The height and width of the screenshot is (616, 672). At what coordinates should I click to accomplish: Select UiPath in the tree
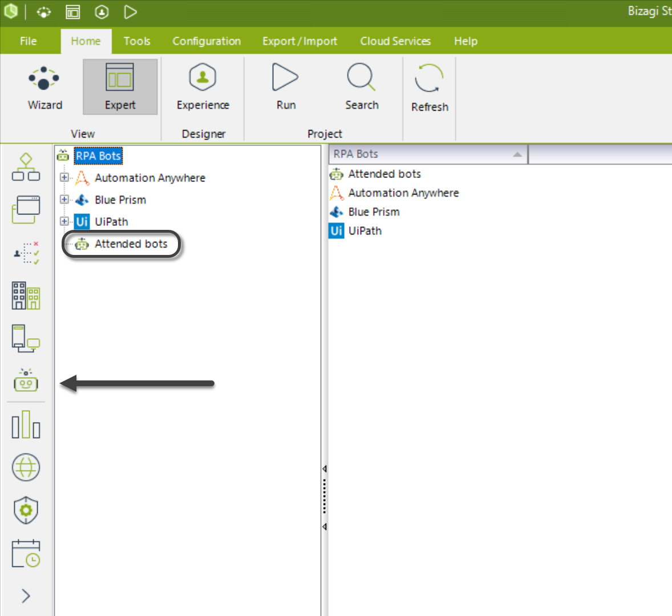pyautogui.click(x=111, y=221)
